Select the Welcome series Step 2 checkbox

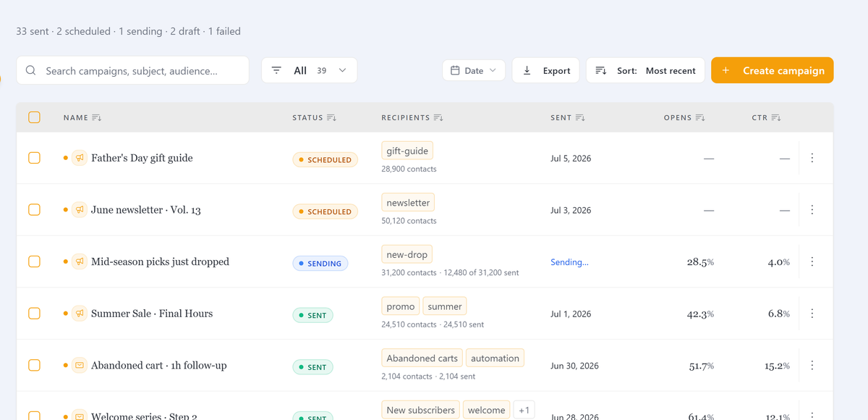pos(34,416)
